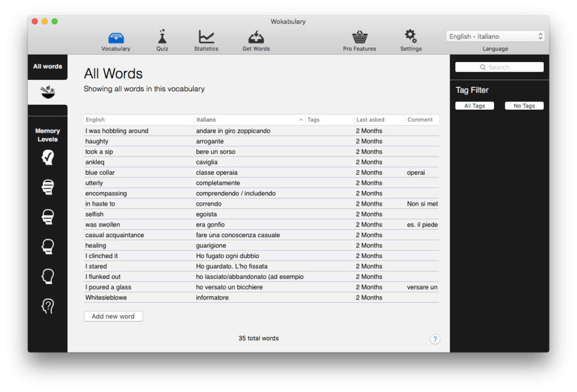The image size is (577, 392).
Task: Click translation 'guarigione'
Action: pyautogui.click(x=211, y=246)
